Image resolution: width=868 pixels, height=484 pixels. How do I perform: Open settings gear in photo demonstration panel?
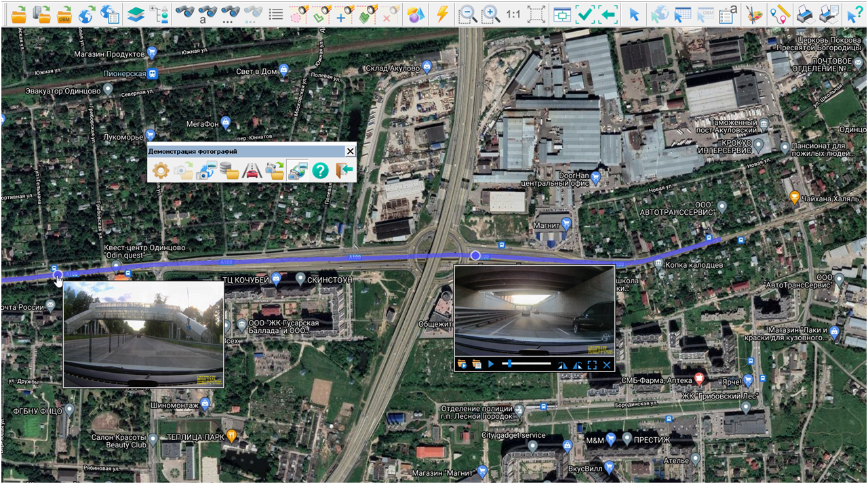pos(161,171)
